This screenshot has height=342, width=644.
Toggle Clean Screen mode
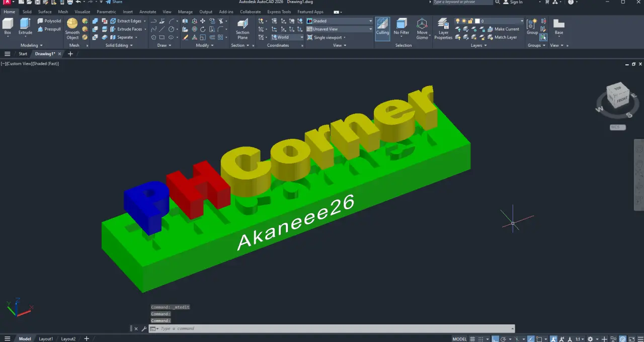632,339
